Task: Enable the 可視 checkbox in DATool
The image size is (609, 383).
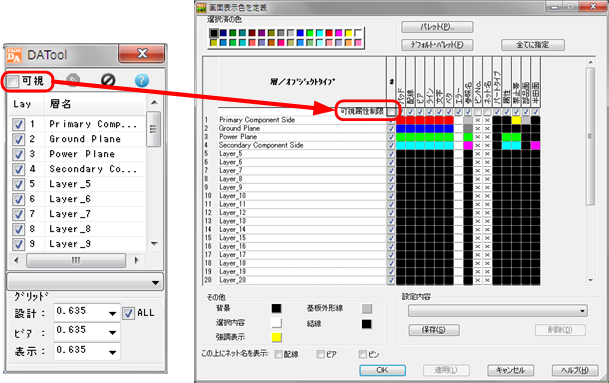Action: pyautogui.click(x=13, y=82)
